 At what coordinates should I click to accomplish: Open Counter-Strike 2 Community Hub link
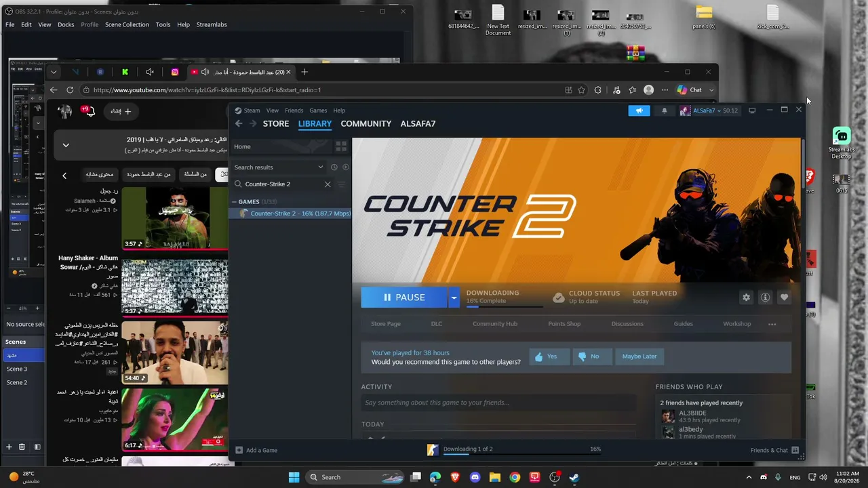(495, 324)
